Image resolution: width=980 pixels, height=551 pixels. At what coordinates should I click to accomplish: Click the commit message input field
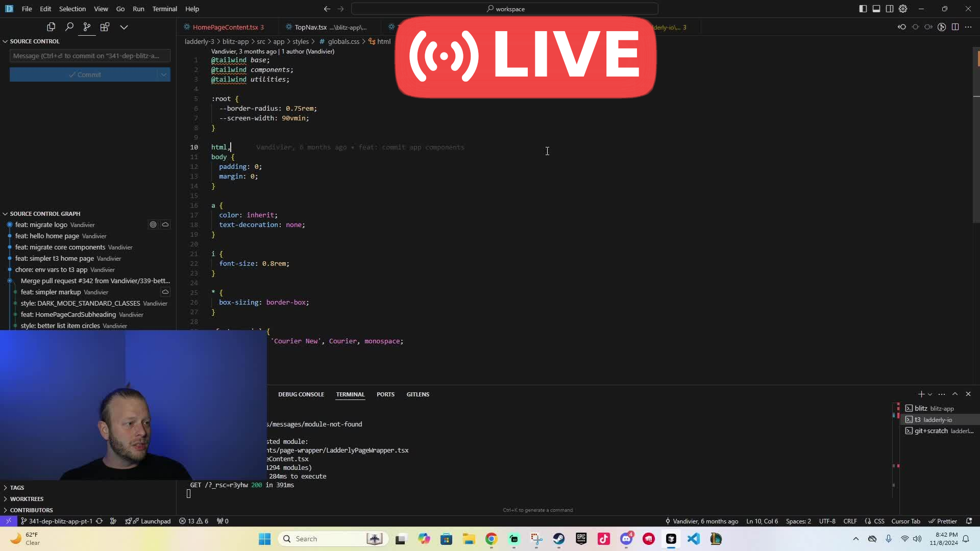pos(90,56)
